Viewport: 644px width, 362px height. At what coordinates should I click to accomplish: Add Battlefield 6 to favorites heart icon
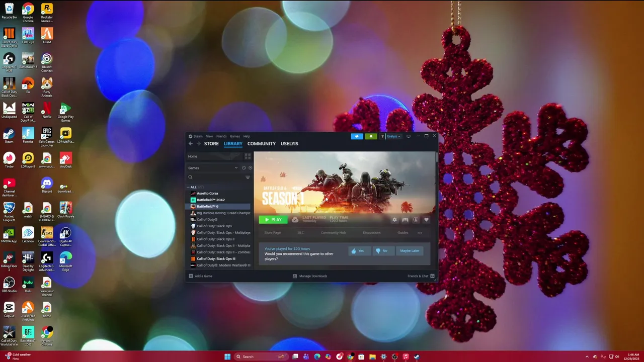(426, 220)
